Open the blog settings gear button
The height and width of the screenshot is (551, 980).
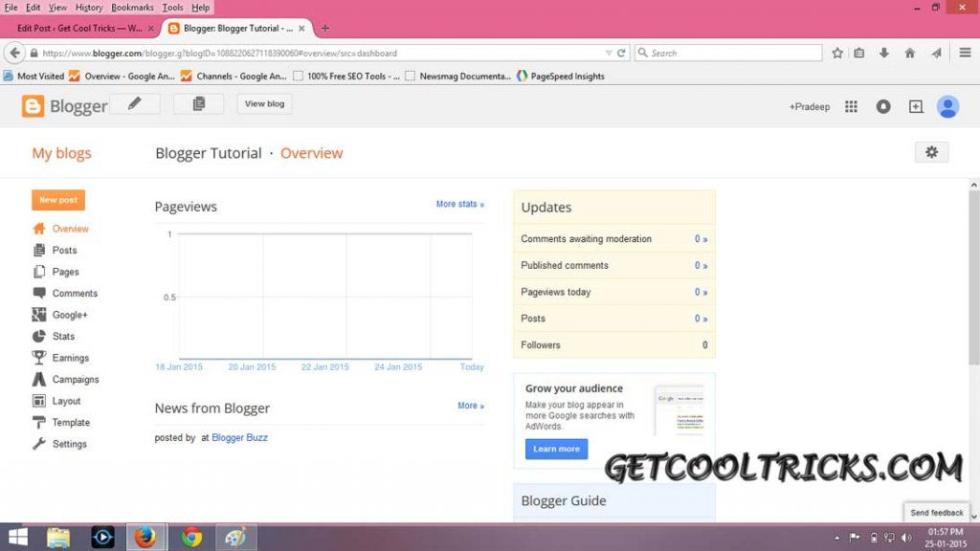[x=931, y=152]
